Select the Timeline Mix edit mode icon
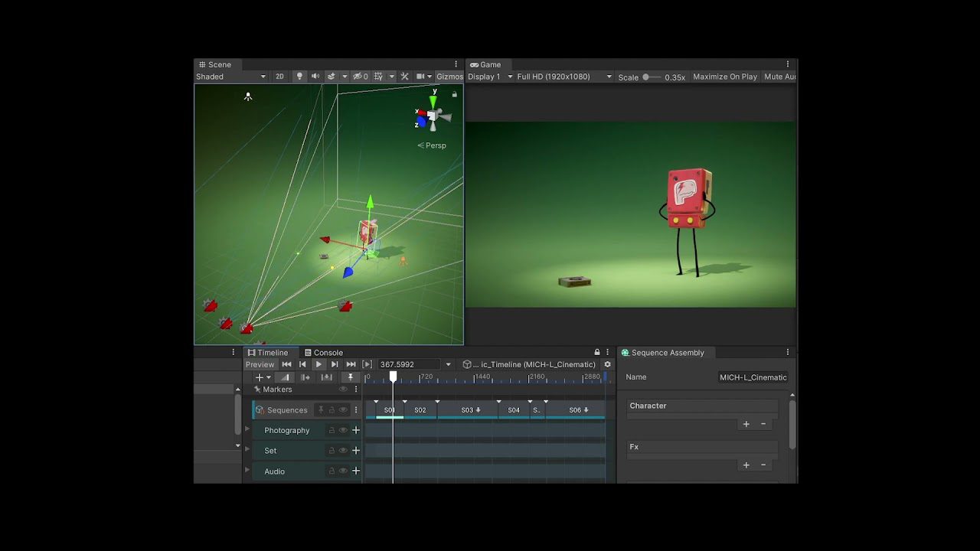The height and width of the screenshot is (551, 980). (x=284, y=377)
